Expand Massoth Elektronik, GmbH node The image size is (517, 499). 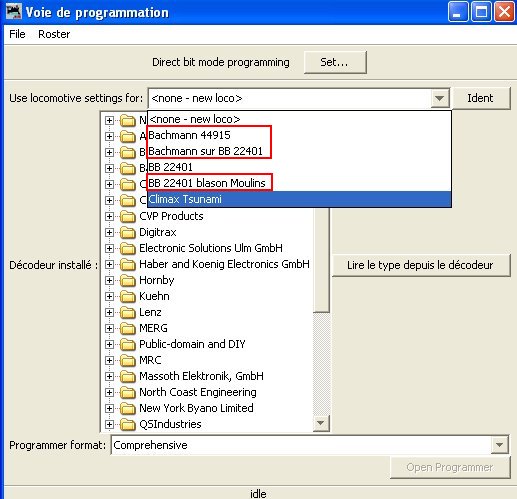pos(109,376)
